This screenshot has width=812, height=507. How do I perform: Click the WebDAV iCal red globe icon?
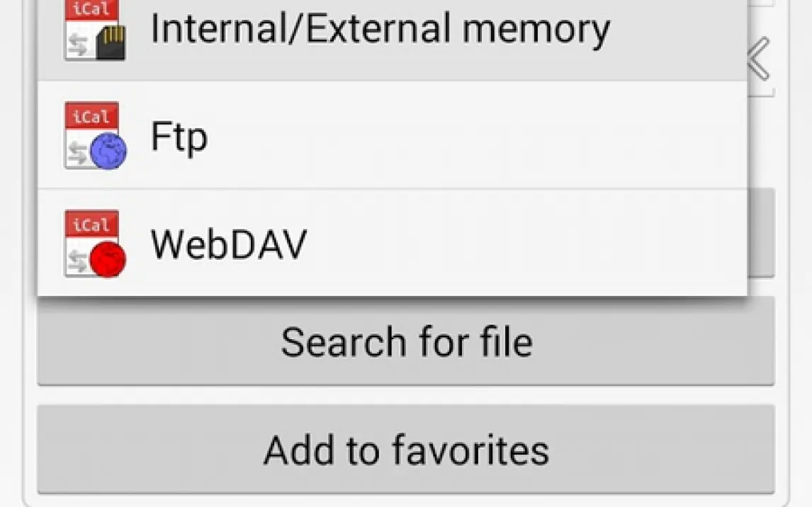coord(95,243)
